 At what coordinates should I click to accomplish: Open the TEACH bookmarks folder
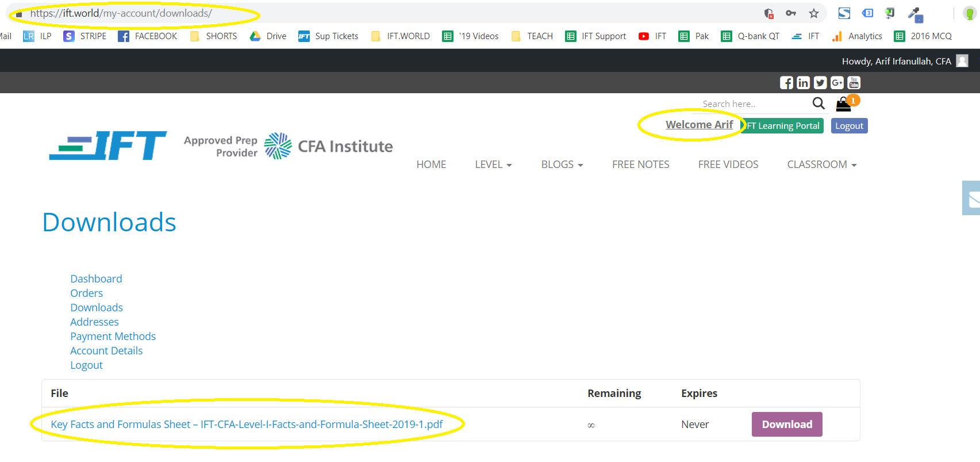click(x=532, y=36)
